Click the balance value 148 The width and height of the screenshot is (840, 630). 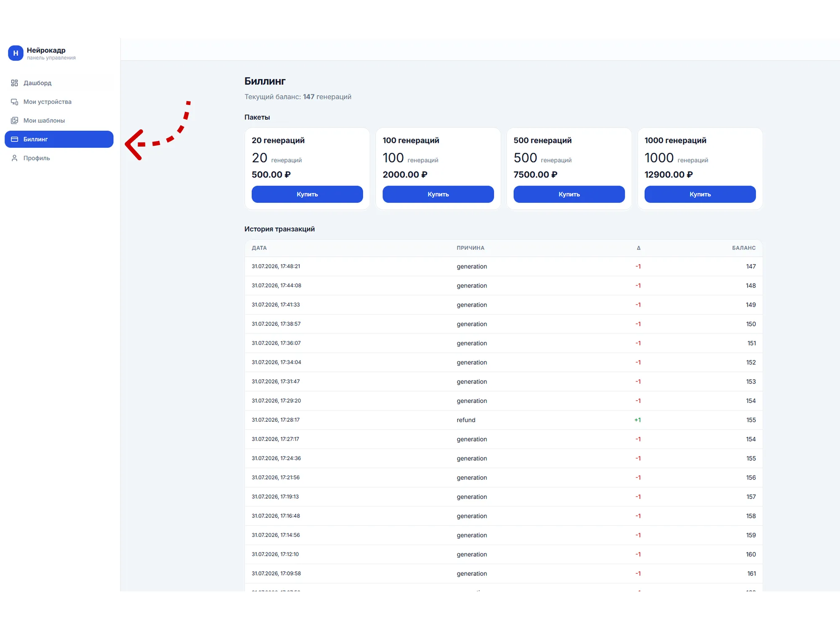click(751, 286)
